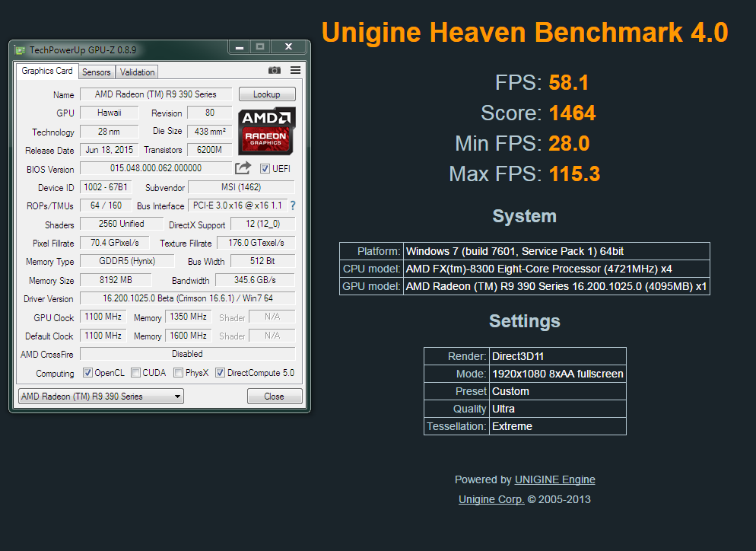
Task: Switch to the Graphics Card tab
Action: click(46, 71)
